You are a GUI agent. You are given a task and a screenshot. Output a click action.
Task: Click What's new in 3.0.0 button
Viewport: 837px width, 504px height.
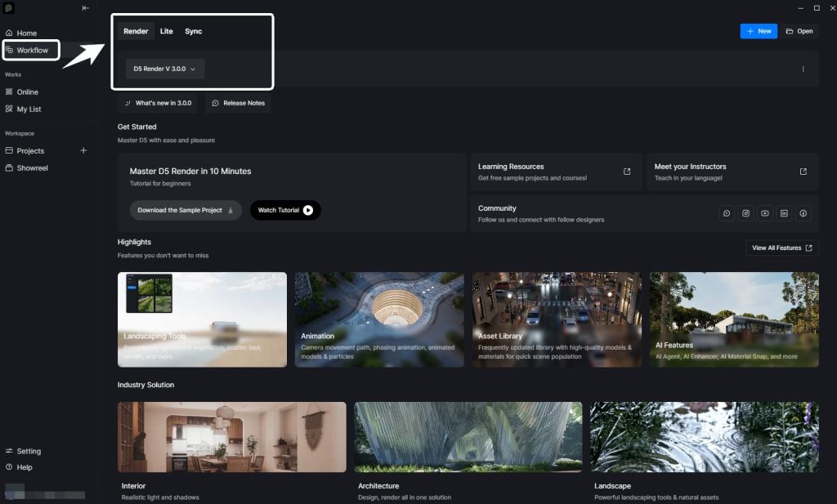click(x=158, y=103)
